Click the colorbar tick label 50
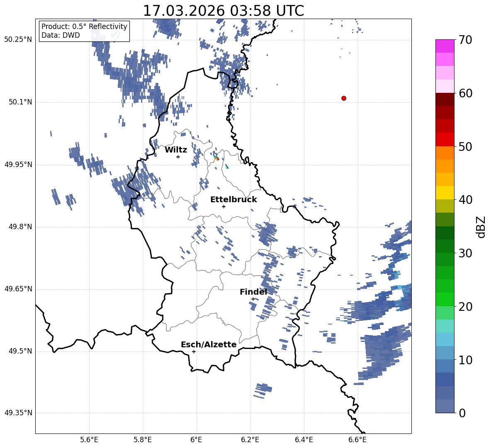491x448 pixels. coord(465,146)
